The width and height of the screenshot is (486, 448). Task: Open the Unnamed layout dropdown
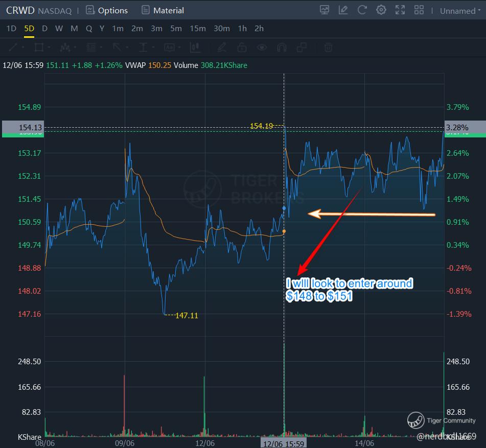click(x=460, y=11)
